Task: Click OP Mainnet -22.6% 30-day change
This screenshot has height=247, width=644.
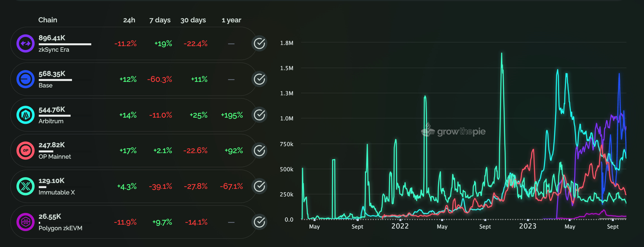Action: tap(195, 151)
